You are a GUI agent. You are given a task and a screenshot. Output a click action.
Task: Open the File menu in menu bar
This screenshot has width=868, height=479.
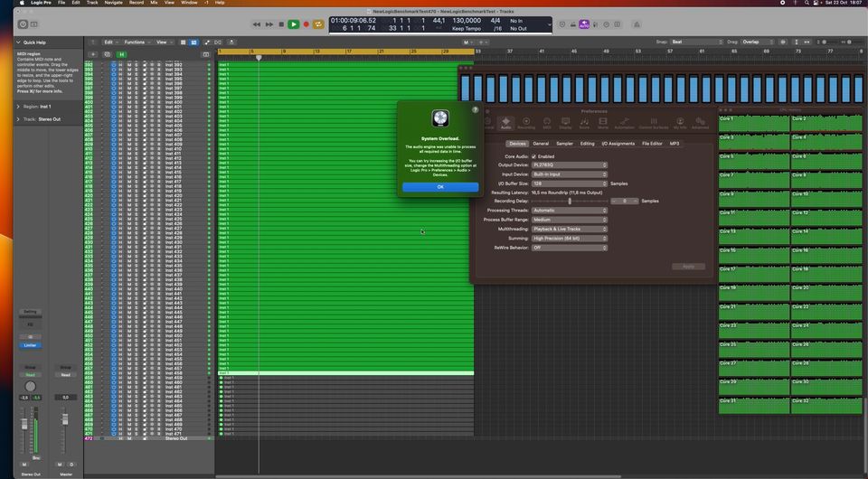point(61,3)
